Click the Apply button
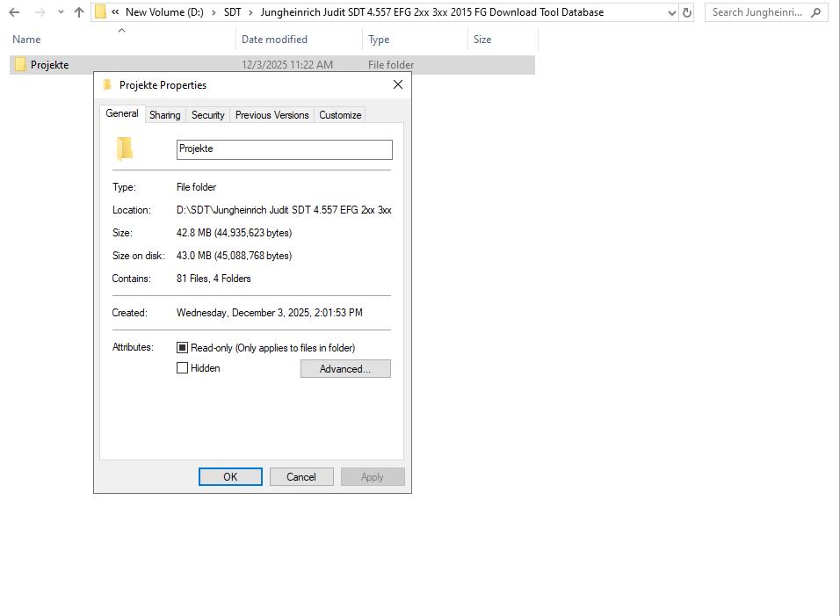Viewport: 840px width, 616px height. pos(373,477)
